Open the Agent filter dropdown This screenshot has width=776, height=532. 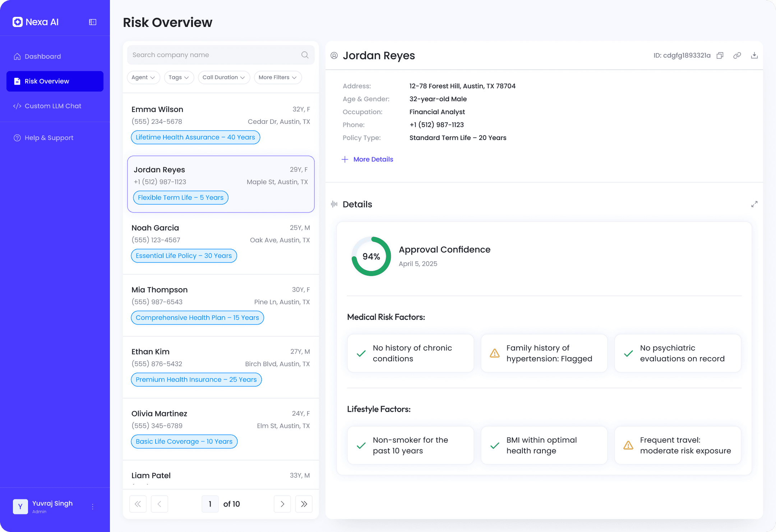coord(143,77)
